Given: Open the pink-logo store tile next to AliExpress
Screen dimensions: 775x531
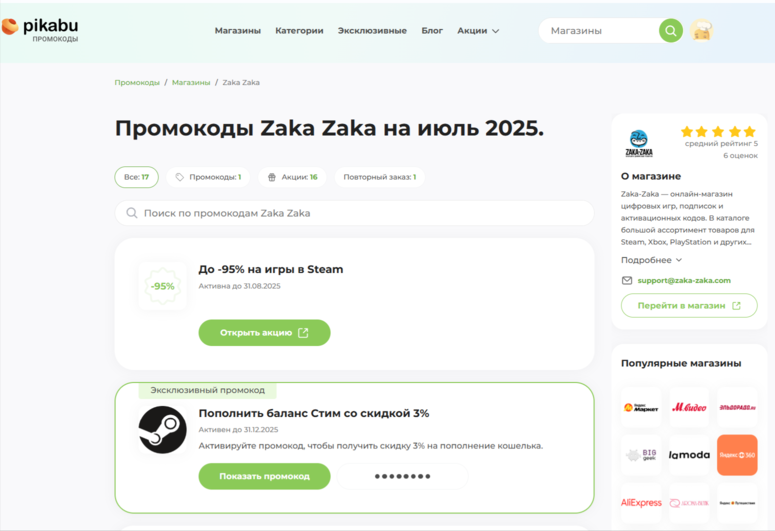Looking at the screenshot, I should 689,503.
